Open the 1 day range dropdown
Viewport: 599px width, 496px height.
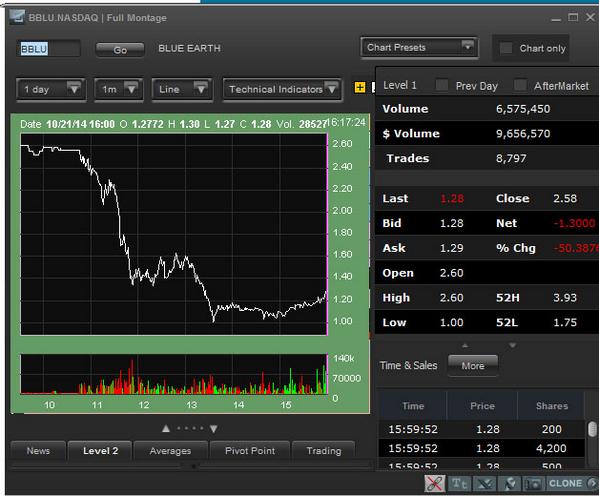click(x=51, y=89)
